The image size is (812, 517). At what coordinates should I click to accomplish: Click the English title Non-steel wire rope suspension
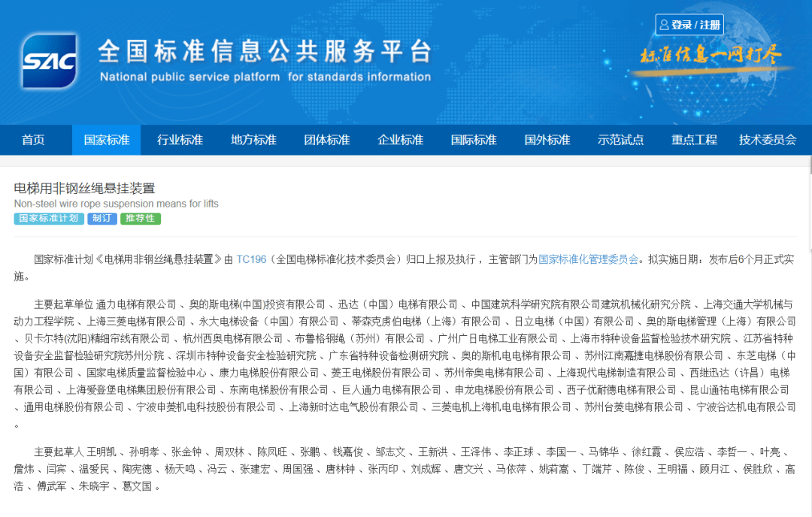tap(116, 204)
